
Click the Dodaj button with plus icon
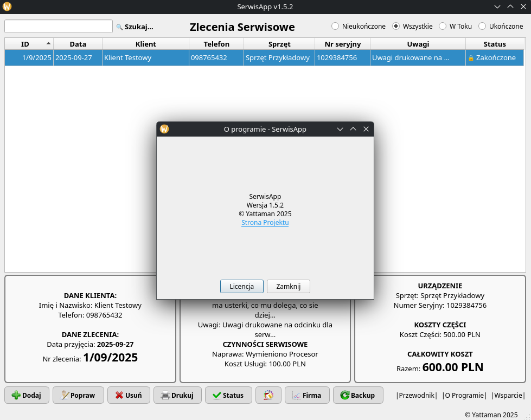coord(27,395)
